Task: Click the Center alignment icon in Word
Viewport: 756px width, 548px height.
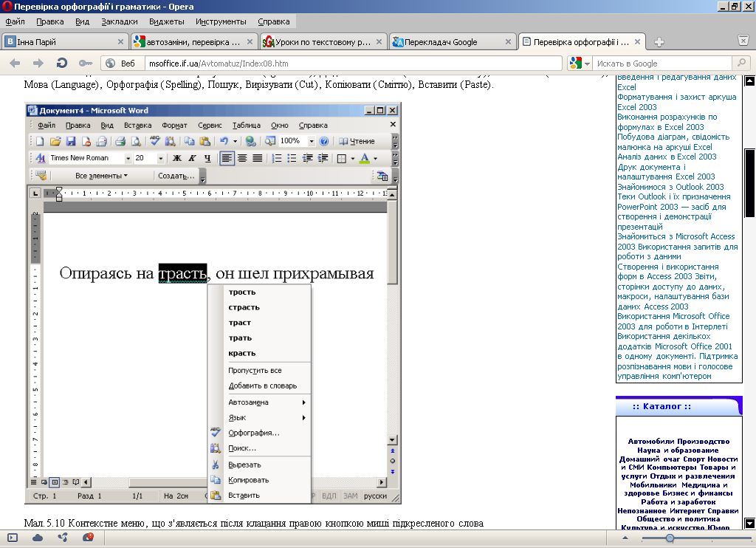Action: (242, 158)
